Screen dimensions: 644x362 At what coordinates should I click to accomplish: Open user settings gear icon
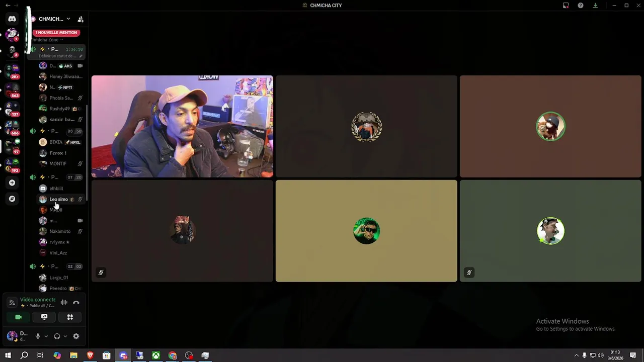coord(76,336)
